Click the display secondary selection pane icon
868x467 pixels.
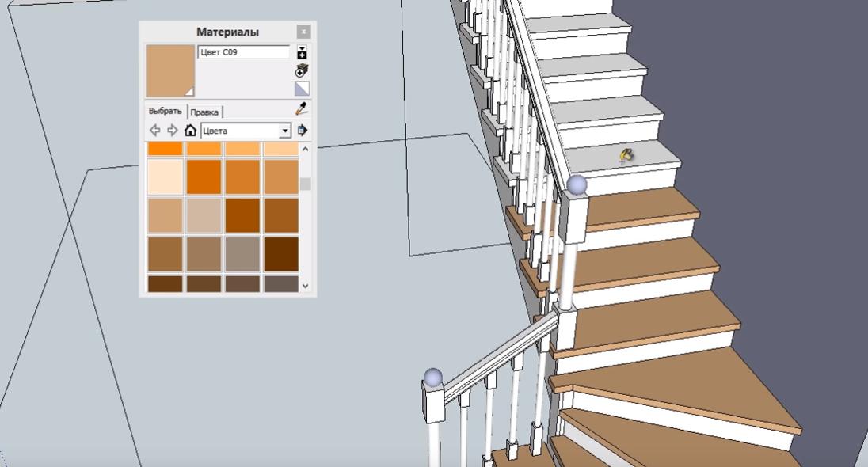pos(302,53)
